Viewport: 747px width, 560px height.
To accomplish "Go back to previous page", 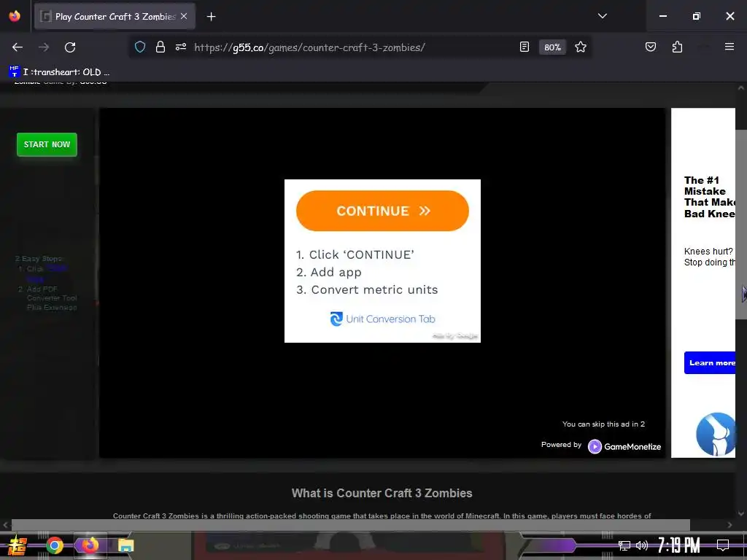I will pos(18,47).
